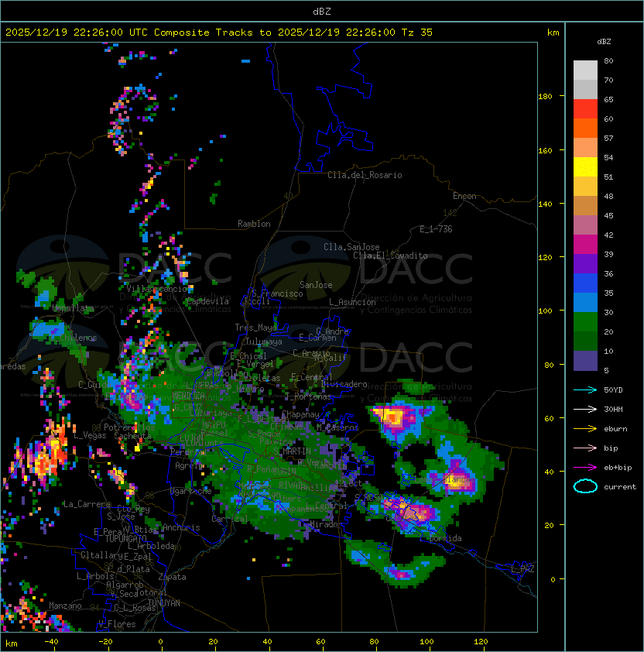Click the 'E_1-736' place label

[x=436, y=229]
